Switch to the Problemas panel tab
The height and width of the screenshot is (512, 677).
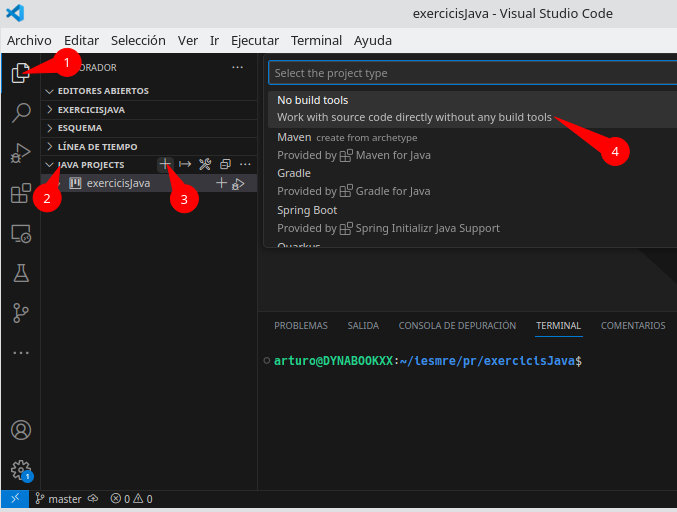pyautogui.click(x=301, y=326)
